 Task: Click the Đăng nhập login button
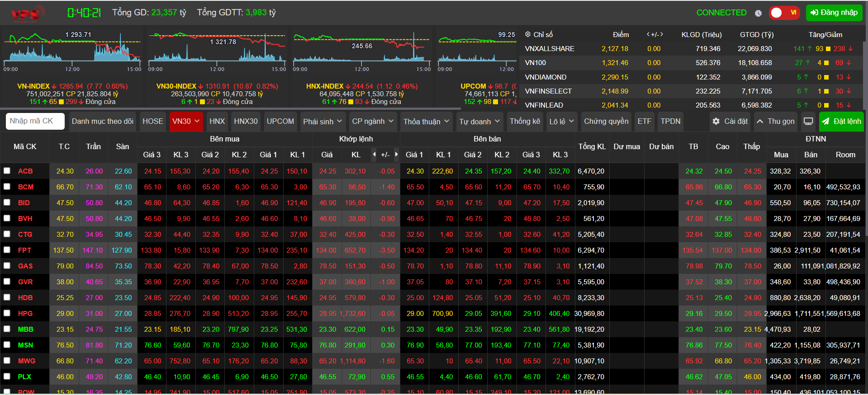[834, 13]
